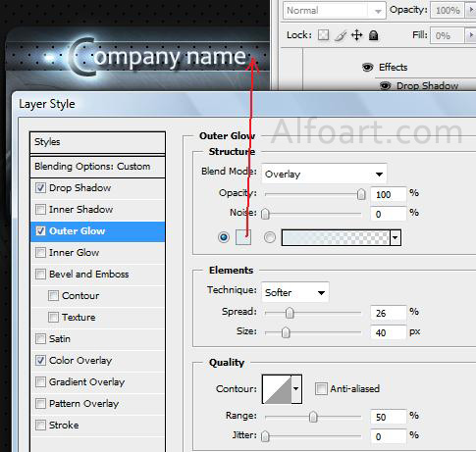Click the Spread slider handle
This screenshot has width=476, height=452.
click(x=290, y=313)
